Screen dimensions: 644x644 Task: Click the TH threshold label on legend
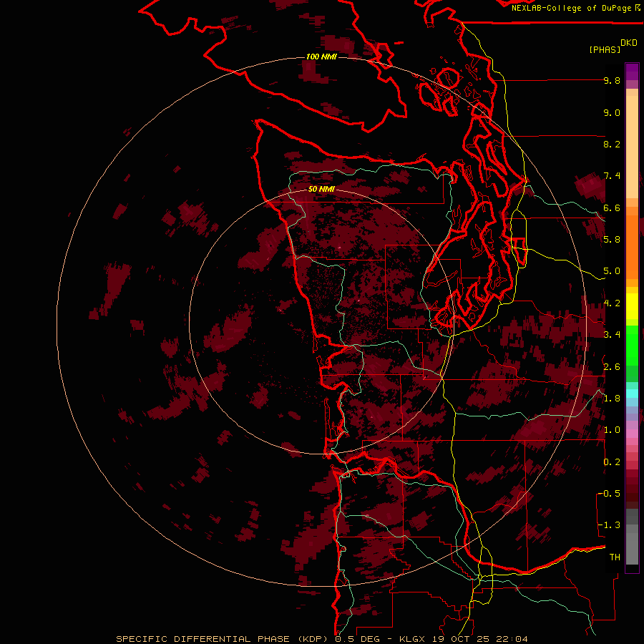click(615, 557)
